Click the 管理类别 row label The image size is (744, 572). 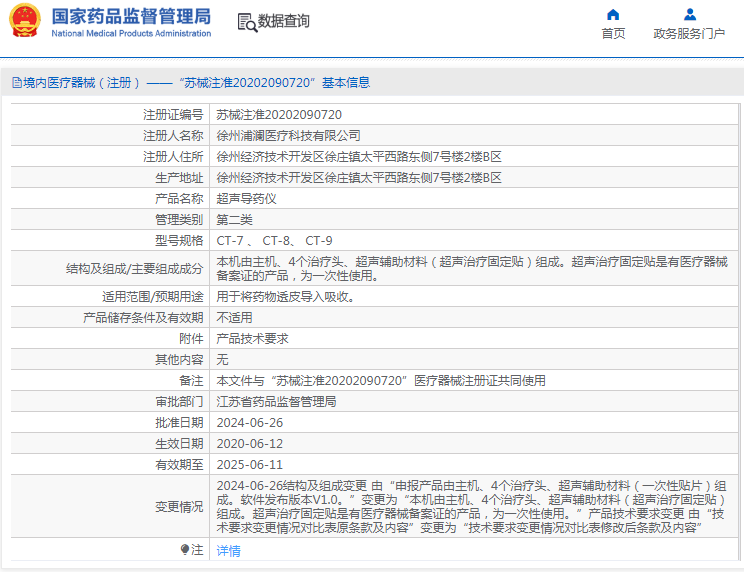click(x=179, y=220)
